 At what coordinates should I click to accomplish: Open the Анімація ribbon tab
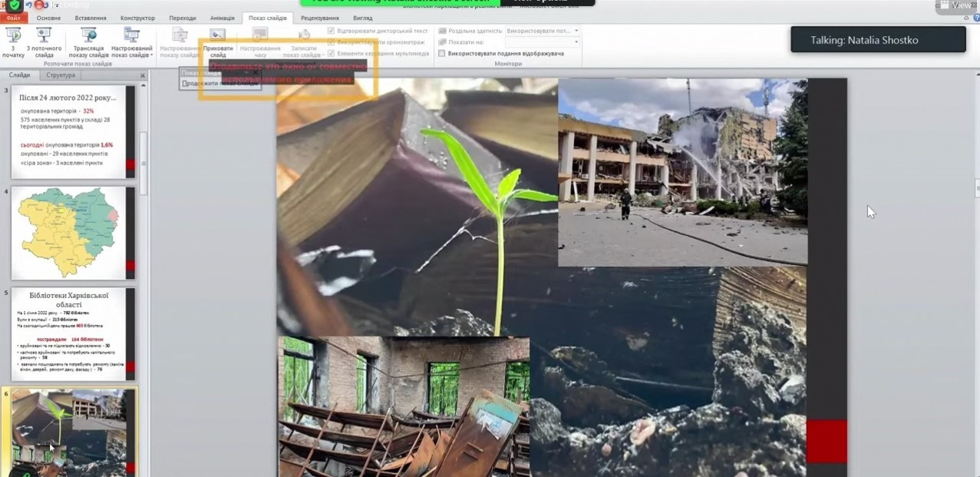pos(222,18)
